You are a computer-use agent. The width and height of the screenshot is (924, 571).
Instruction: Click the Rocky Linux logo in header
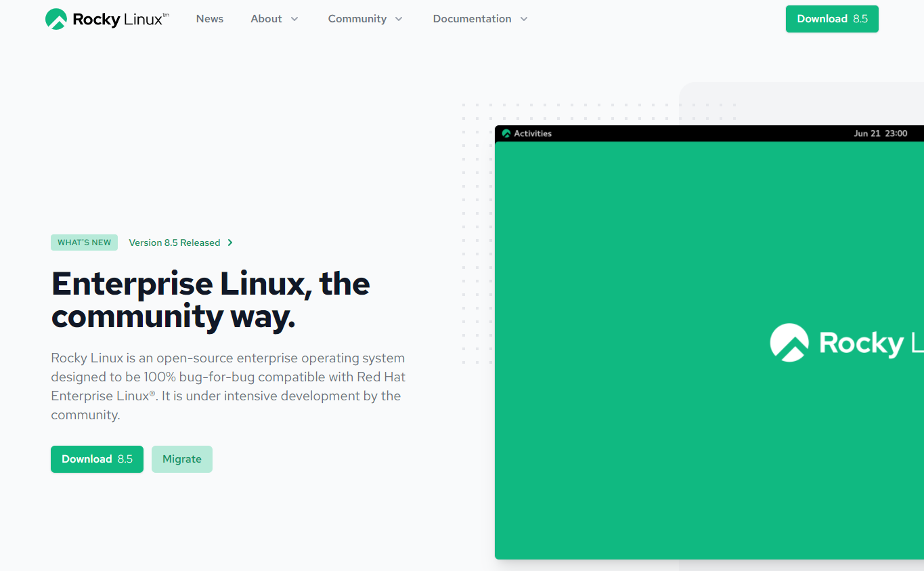(x=107, y=19)
